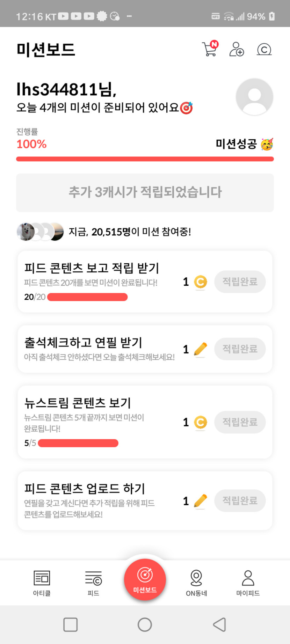Viewport: 290px width, 644px height.
Task: Tap the pencil icon on feed upload mission
Action: (x=201, y=501)
